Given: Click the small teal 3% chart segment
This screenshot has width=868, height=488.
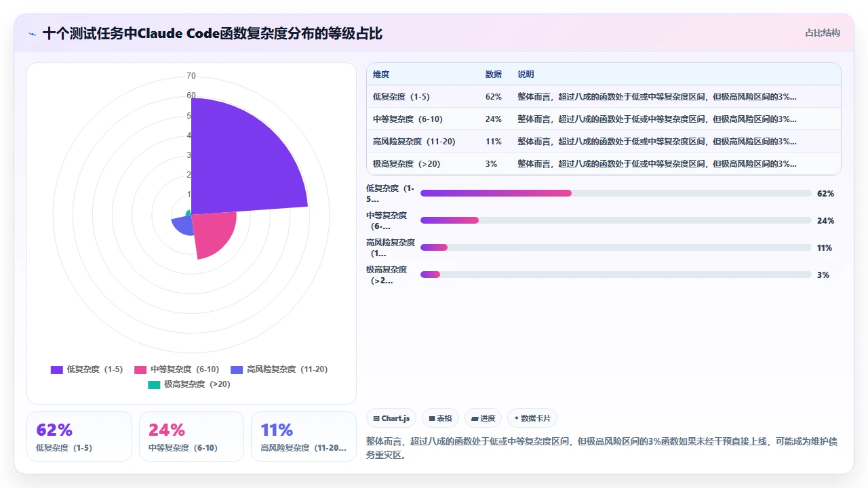Looking at the screenshot, I should tap(189, 213).
